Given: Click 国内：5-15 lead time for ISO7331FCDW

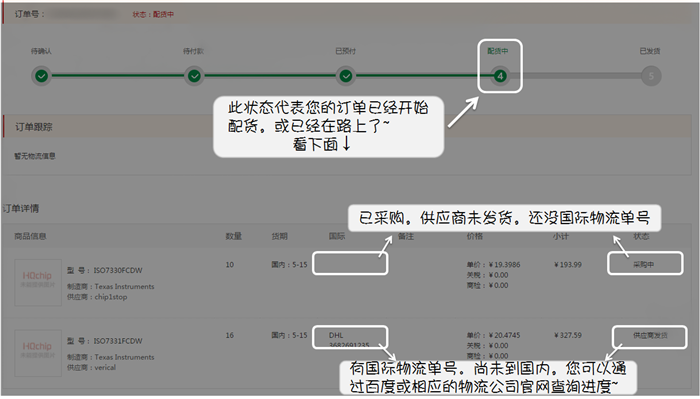Looking at the screenshot, I should (289, 335).
